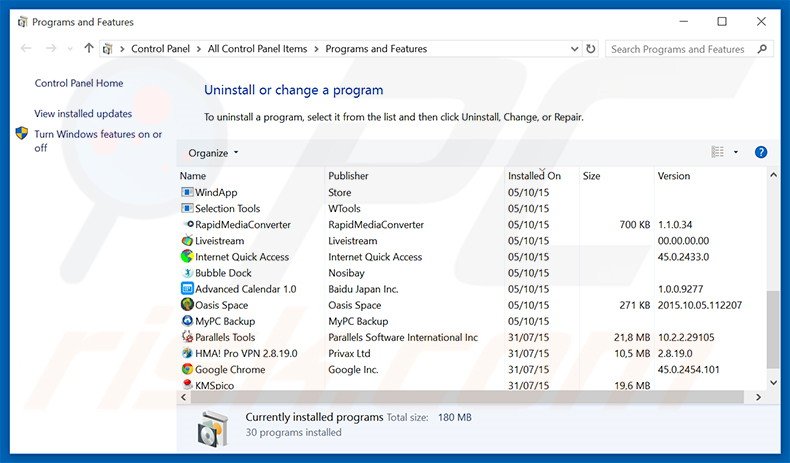Viewport: 790px width, 463px height.
Task: Click the All Control Panel Items breadcrumb
Action: pyautogui.click(x=257, y=49)
